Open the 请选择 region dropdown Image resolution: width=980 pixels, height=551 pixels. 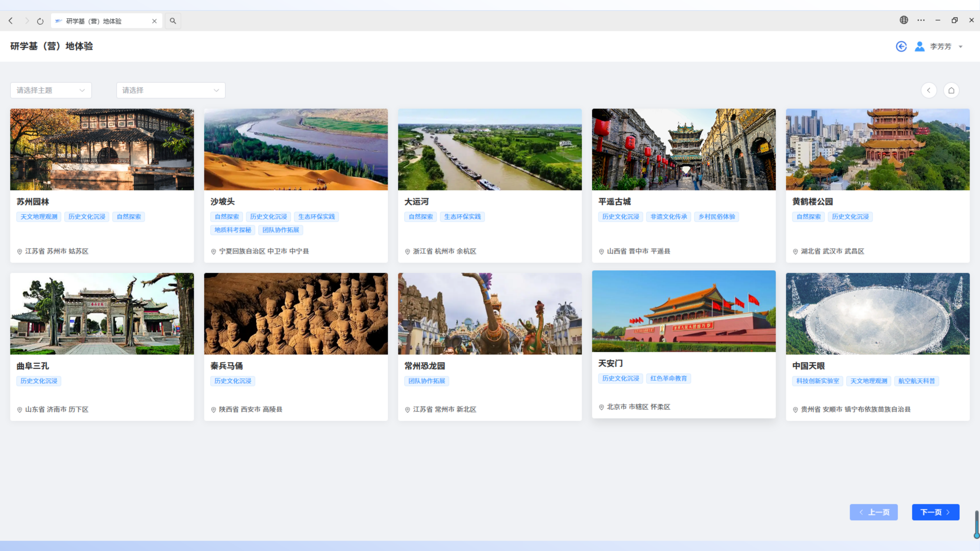(x=171, y=91)
